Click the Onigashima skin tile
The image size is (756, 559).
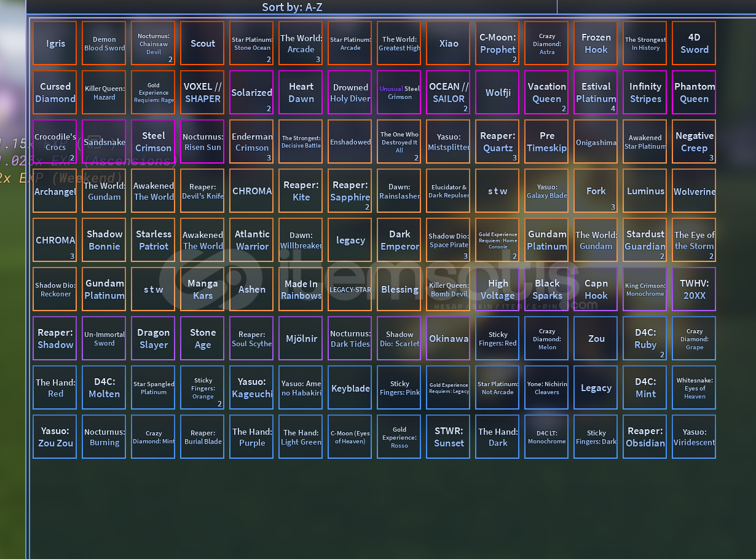[596, 142]
